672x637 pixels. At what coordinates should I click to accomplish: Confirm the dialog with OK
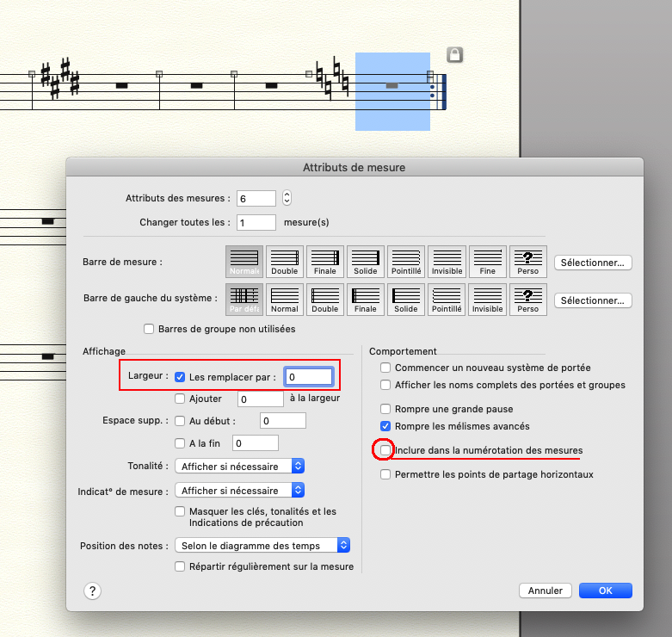point(605,591)
